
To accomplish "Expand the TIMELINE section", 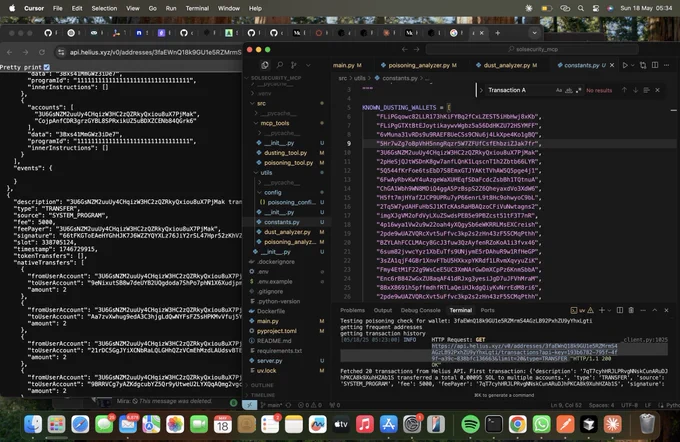I will click(x=263, y=395).
